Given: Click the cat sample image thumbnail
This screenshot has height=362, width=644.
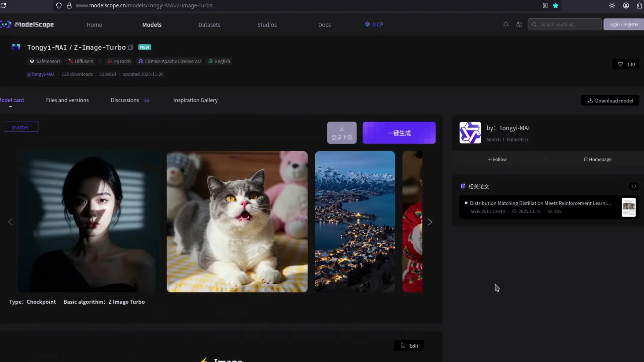Looking at the screenshot, I should coord(237,222).
